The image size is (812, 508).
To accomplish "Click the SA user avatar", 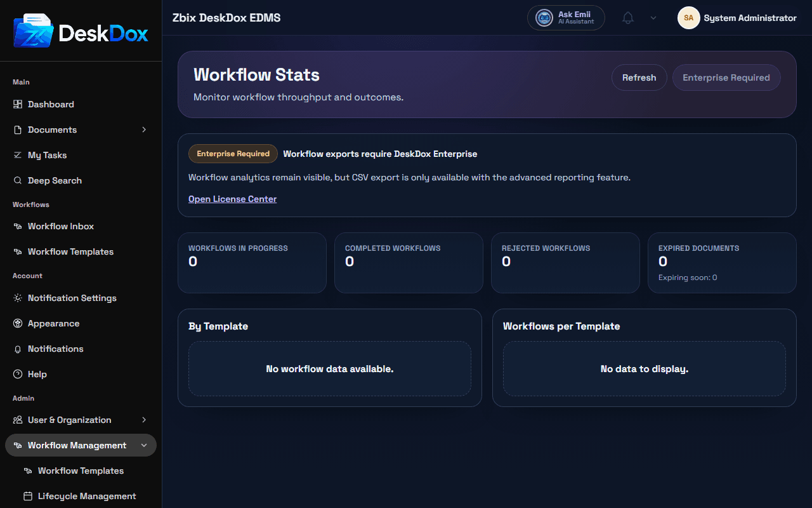I will [x=688, y=18].
